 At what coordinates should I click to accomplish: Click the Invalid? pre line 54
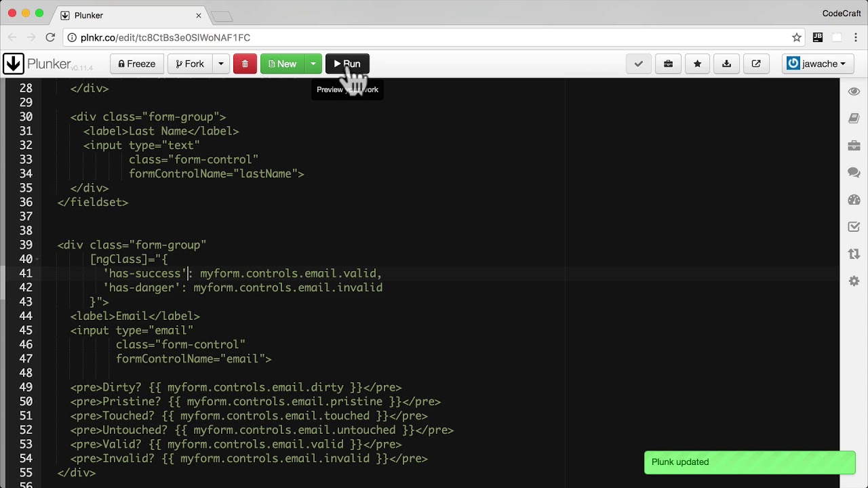249,458
